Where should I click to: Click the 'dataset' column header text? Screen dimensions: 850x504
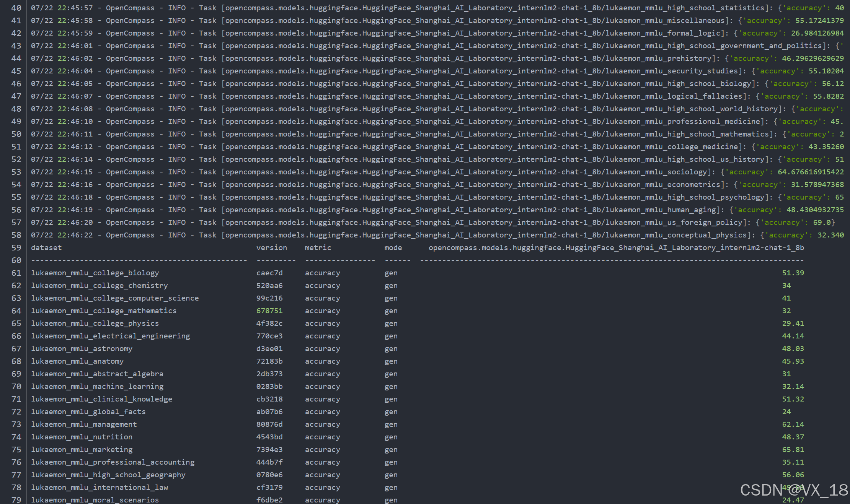(x=46, y=248)
